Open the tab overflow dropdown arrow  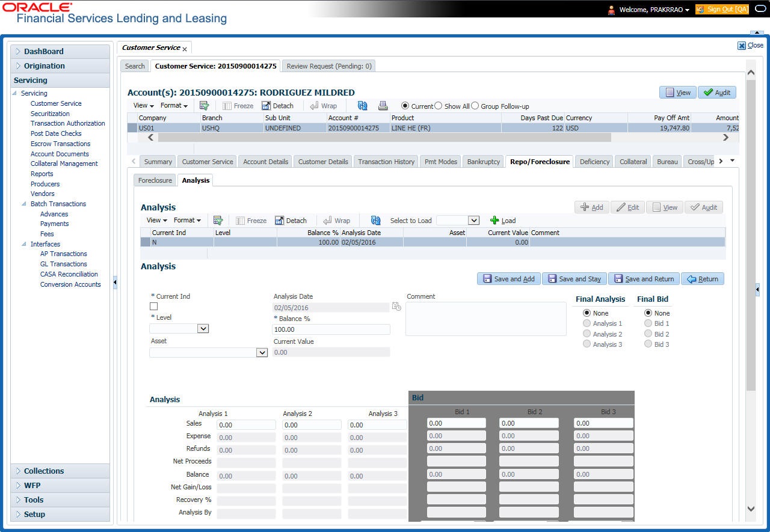tap(732, 161)
